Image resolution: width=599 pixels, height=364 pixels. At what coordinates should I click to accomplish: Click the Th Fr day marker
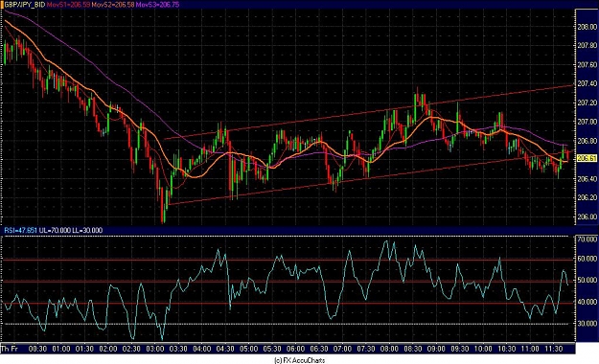(x=10, y=349)
